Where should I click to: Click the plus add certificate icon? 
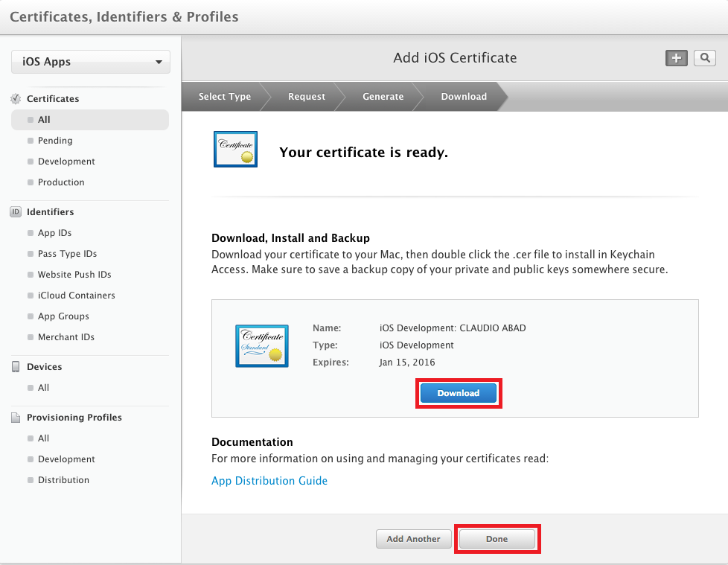(x=676, y=58)
